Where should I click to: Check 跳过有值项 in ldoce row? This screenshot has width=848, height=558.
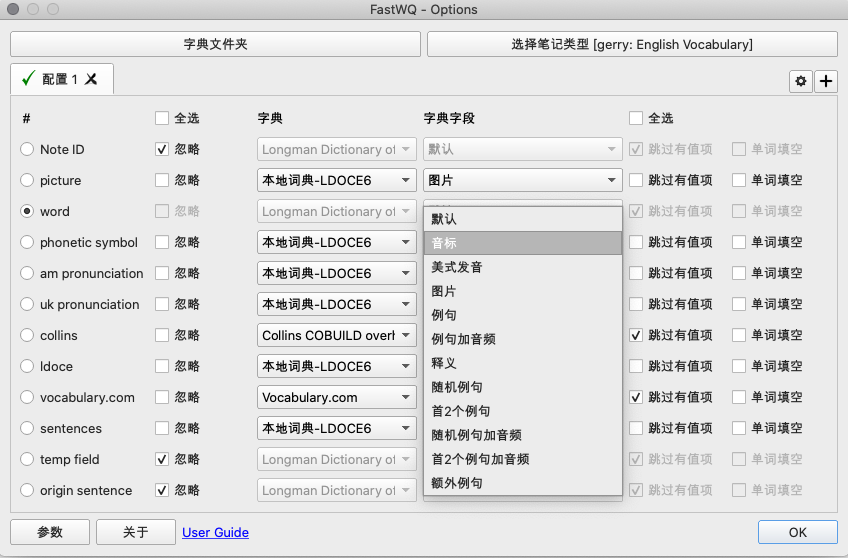pyautogui.click(x=636, y=366)
